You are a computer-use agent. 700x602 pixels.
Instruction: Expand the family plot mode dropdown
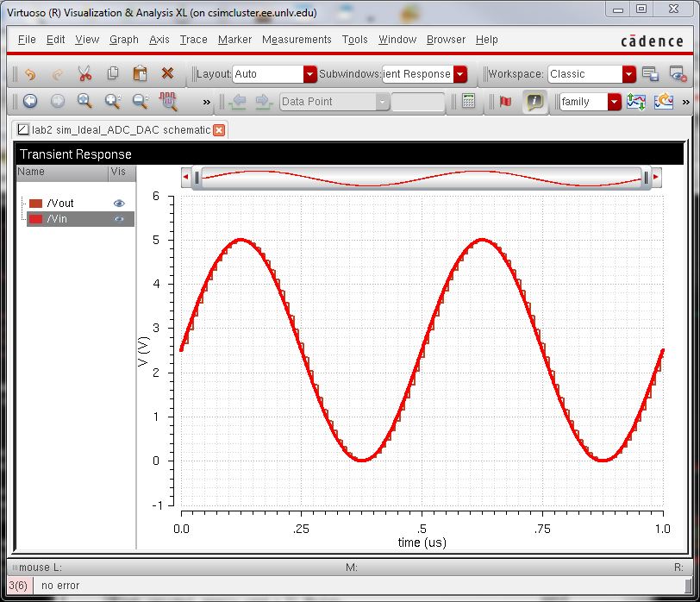tap(614, 102)
